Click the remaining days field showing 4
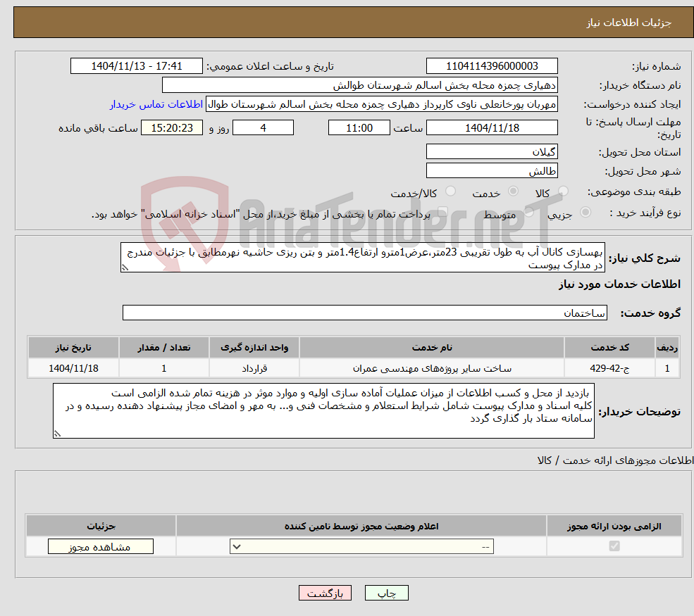694x616 pixels. (x=263, y=128)
